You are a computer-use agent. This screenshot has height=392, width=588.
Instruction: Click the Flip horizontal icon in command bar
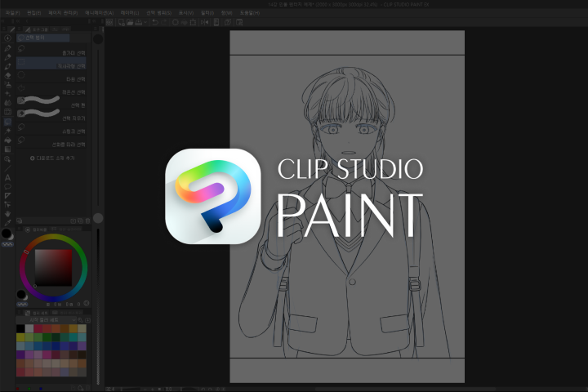pyautogui.click(x=204, y=23)
